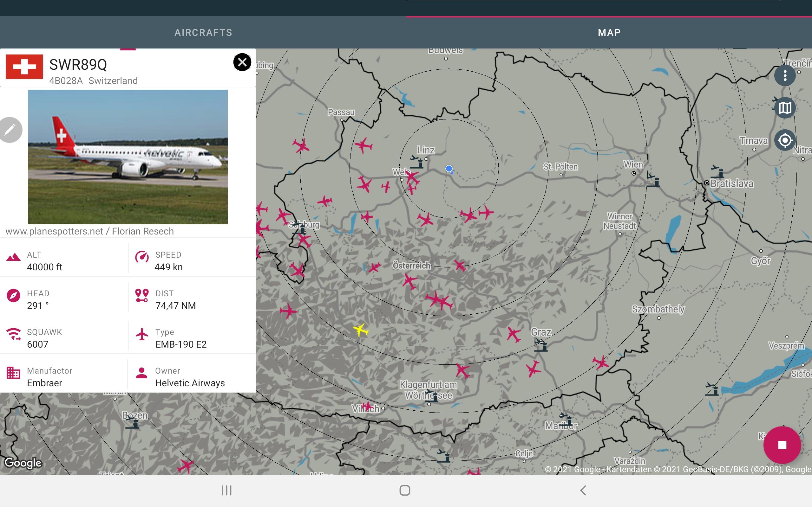Select the highlighted yellow aircraft on map
The image size is (812, 507).
pos(361,330)
